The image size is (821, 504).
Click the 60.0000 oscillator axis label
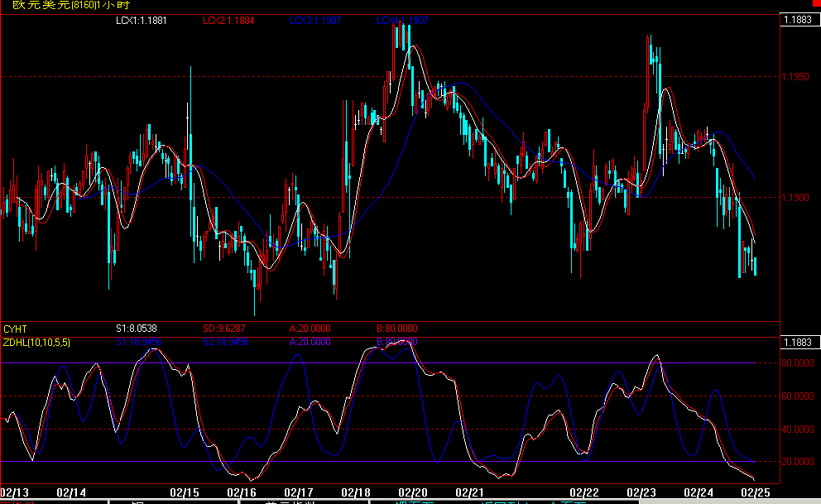798,396
